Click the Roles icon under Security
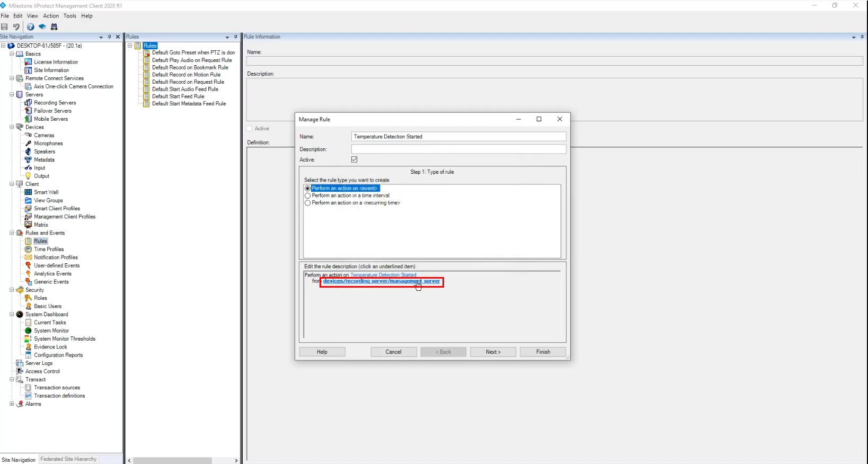The width and height of the screenshot is (868, 464). [x=29, y=298]
